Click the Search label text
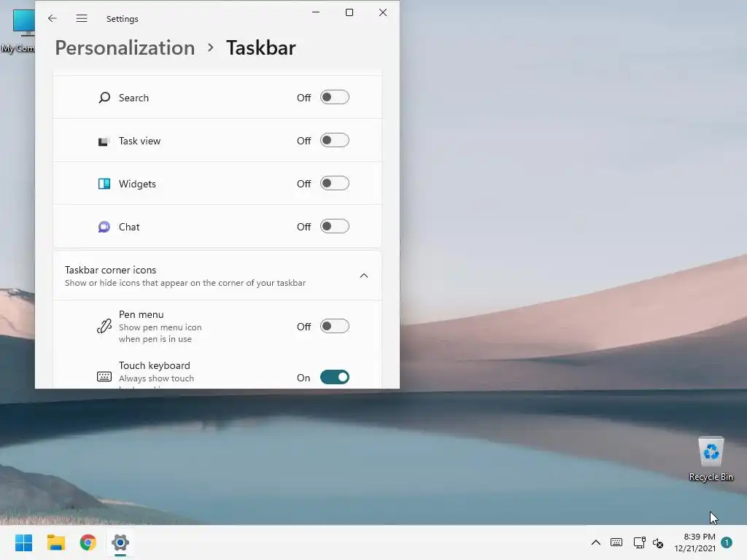Viewport: 747px width, 560px height. click(133, 98)
